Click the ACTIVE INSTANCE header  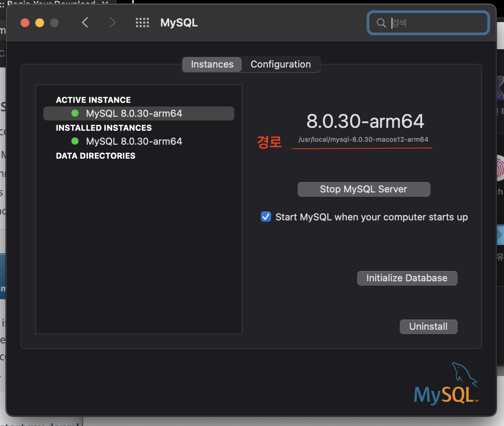(93, 100)
